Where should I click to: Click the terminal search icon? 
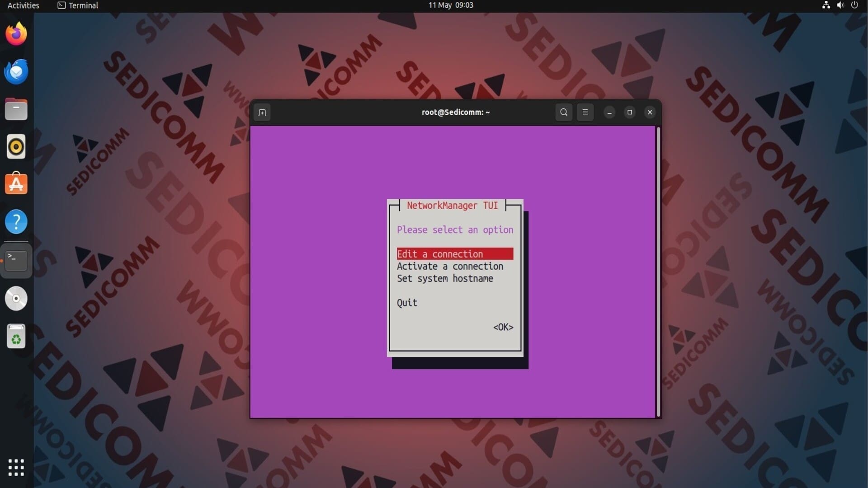pos(564,112)
